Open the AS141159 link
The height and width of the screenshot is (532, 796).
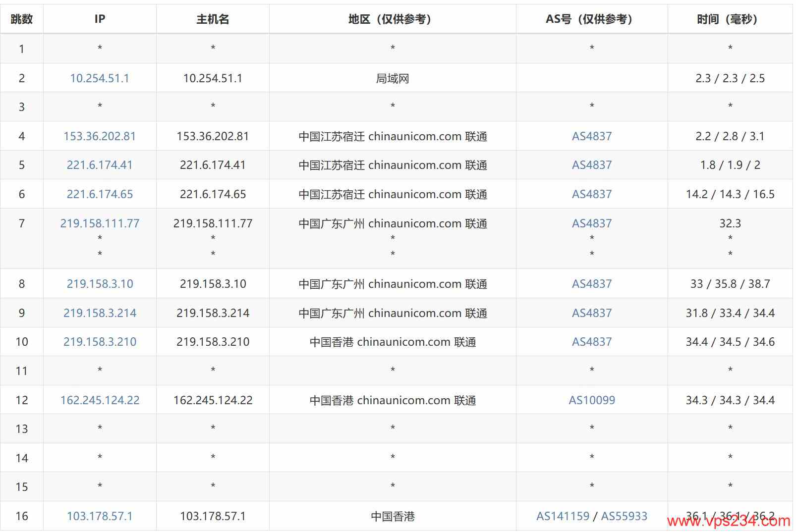coord(563,516)
